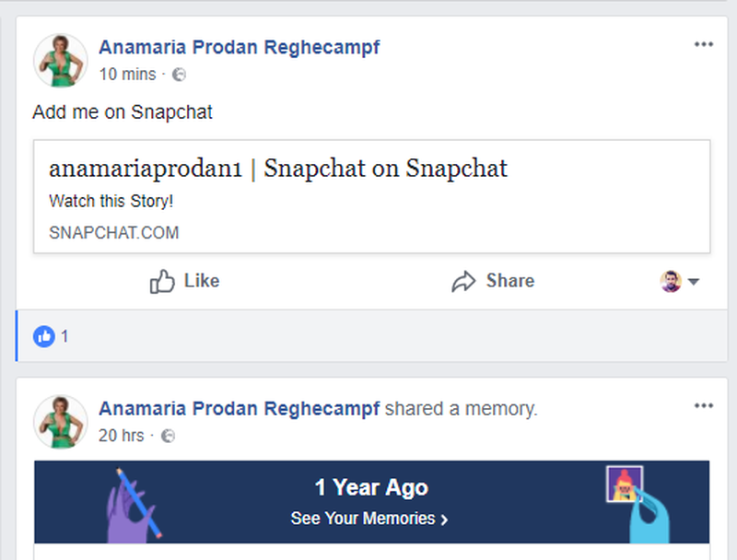Screen dimensions: 737x560
Task: Click the public globe icon beside 10 mins
Action: click(x=180, y=75)
